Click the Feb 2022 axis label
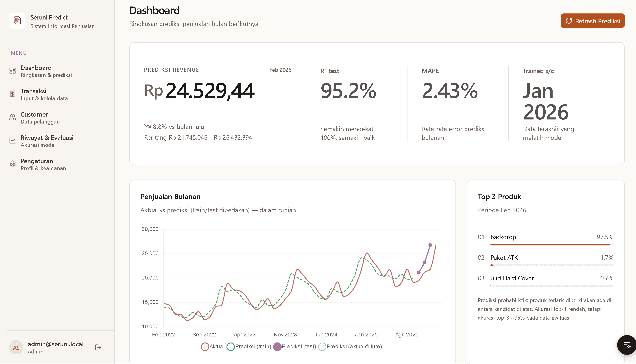636x364 pixels. (163, 334)
